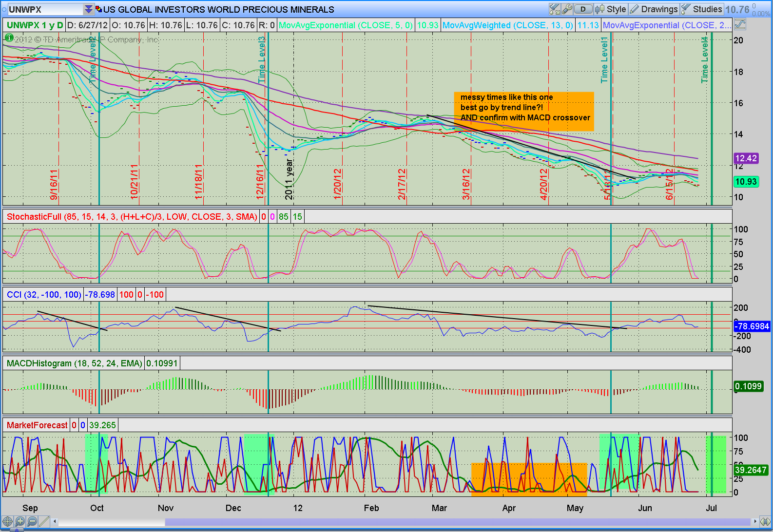Viewport: 773px width, 532px height.
Task: Click the UNWPX 1 y D legend label
Action: pos(35,25)
